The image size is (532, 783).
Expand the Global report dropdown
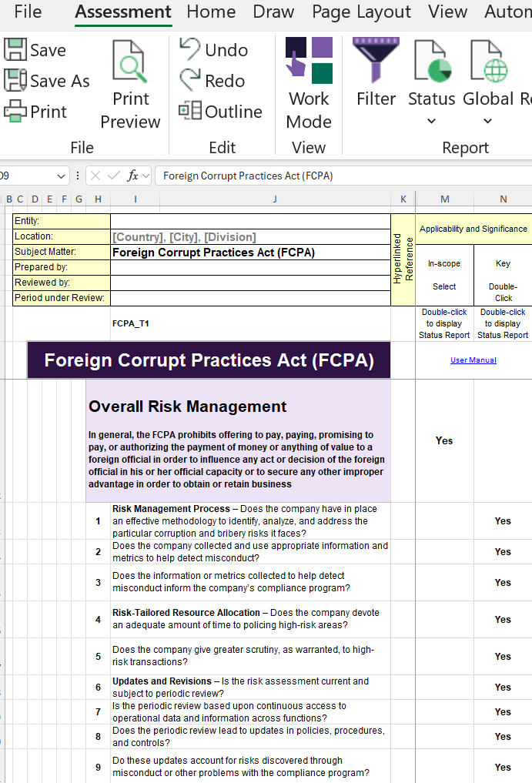point(487,121)
